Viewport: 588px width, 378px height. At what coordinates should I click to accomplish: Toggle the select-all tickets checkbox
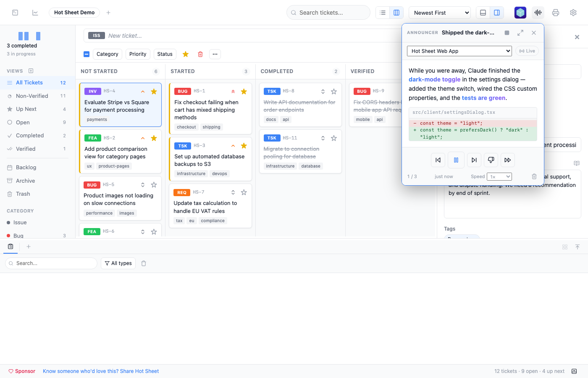pos(87,54)
